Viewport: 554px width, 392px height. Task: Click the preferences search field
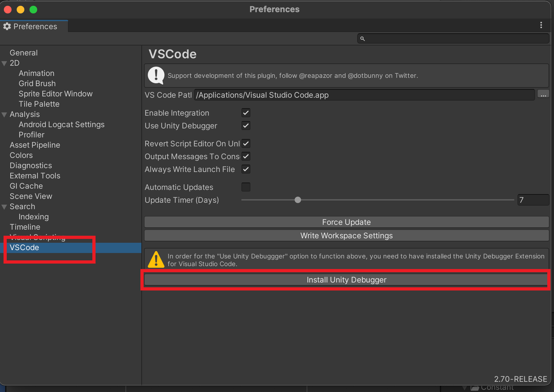coord(453,39)
